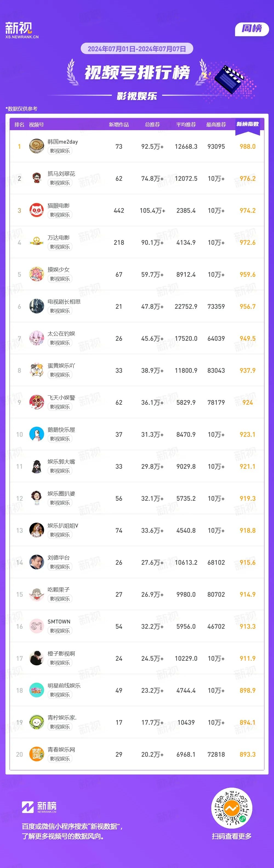Open the 猫眼电影 red cat avatar

point(36,210)
